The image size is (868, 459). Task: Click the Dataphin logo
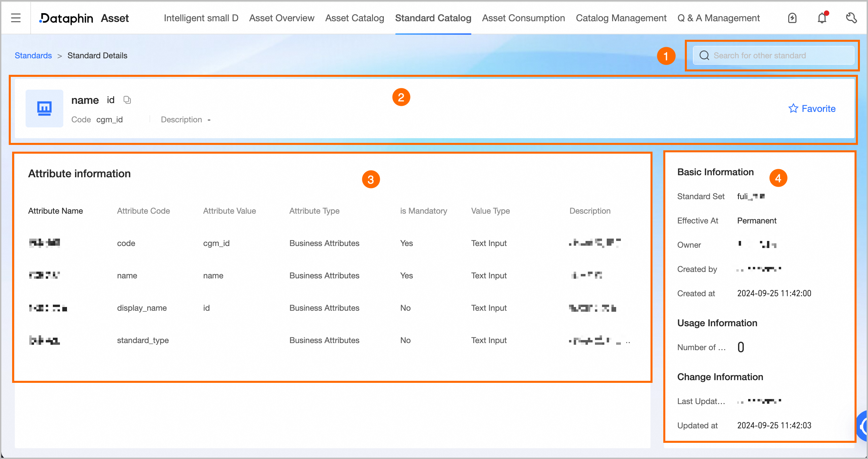[x=66, y=18]
